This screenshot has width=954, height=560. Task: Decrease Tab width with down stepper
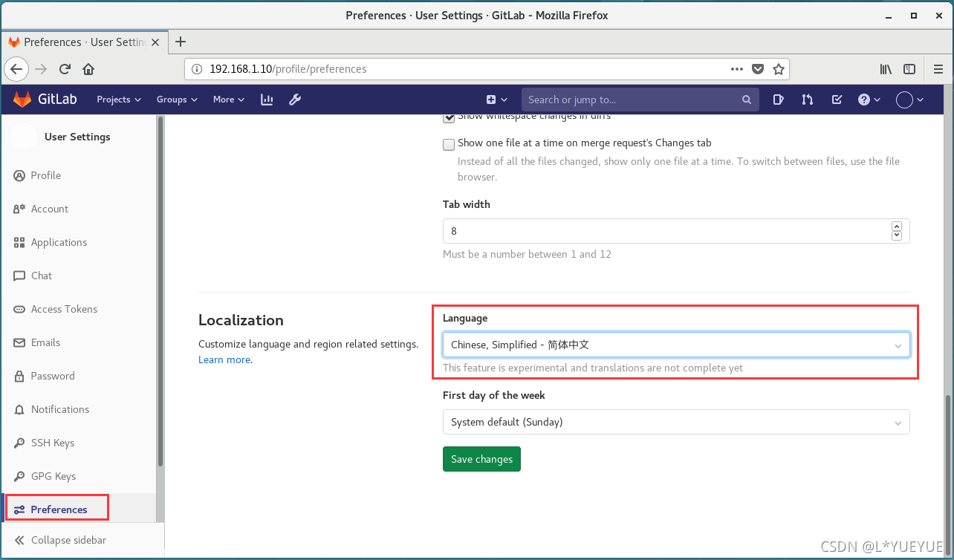coord(897,235)
